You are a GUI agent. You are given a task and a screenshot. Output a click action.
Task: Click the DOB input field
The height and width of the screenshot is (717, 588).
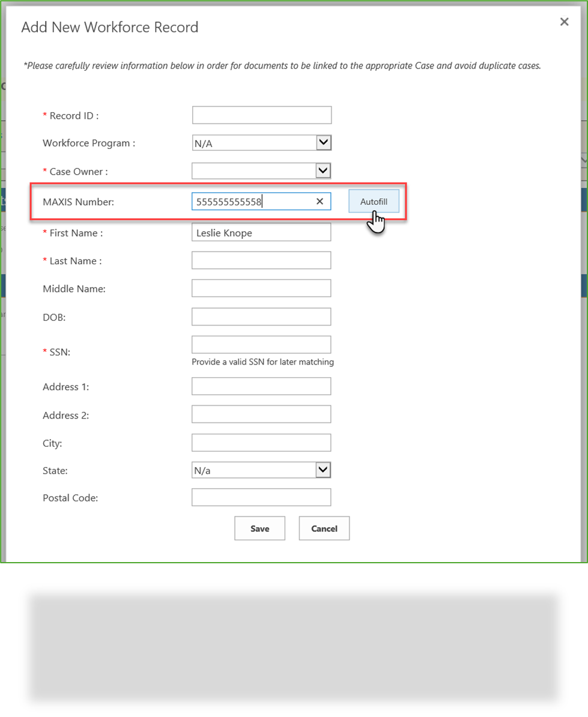pyautogui.click(x=261, y=316)
